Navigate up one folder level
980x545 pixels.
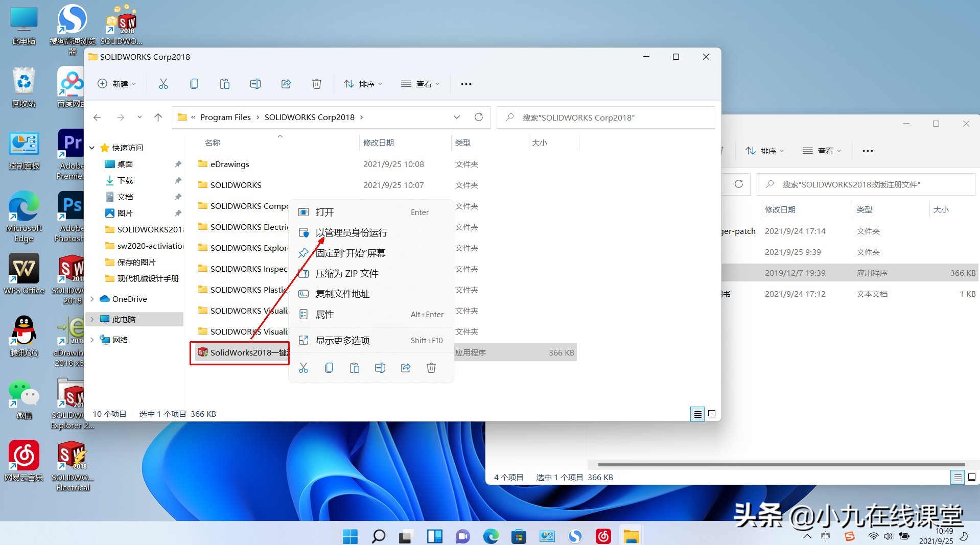[158, 117]
